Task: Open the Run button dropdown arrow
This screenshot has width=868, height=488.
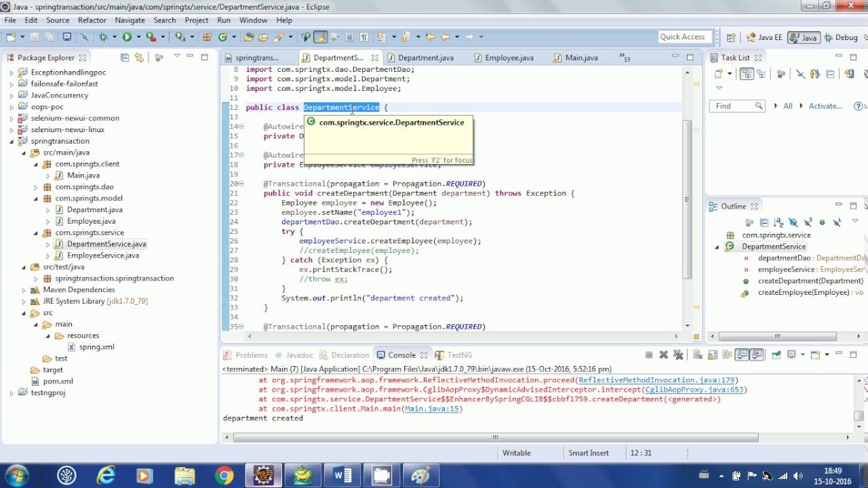Action: point(138,37)
